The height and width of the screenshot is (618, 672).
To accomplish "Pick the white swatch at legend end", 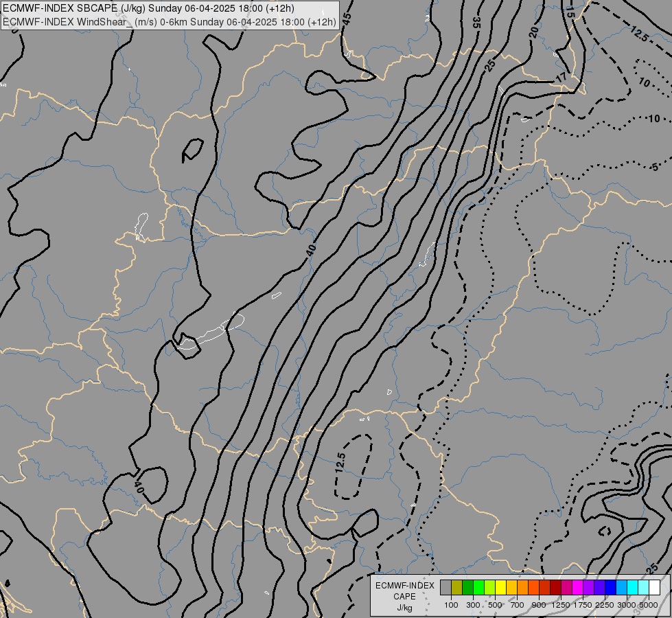I will coord(654,588).
